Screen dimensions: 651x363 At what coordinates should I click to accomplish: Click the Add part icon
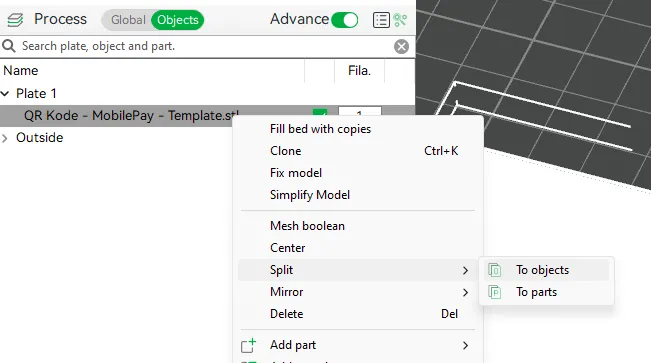point(249,345)
